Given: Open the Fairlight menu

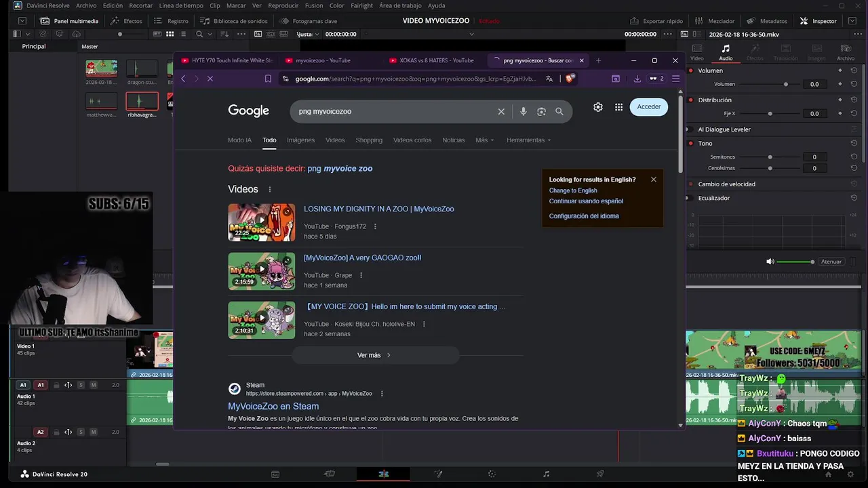Looking at the screenshot, I should (x=361, y=5).
